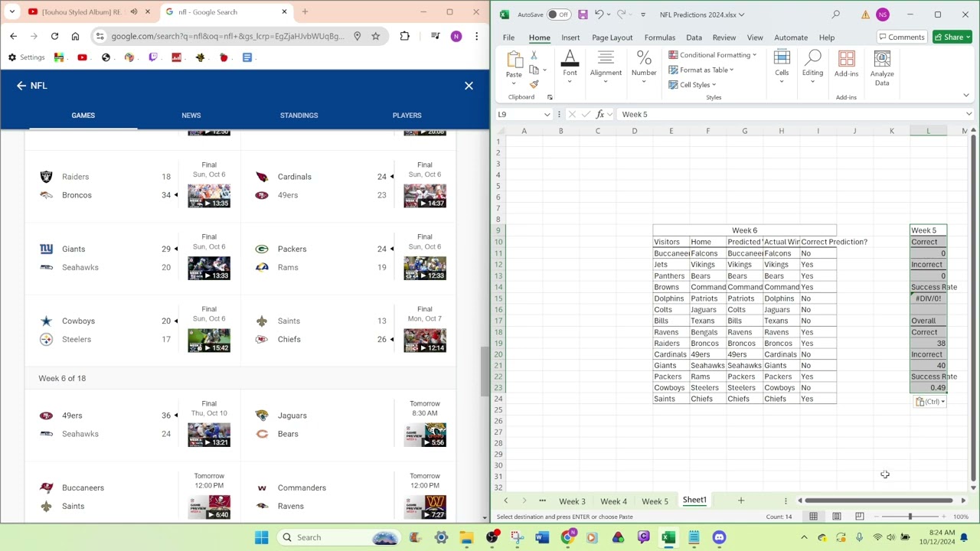
Task: Click the Share button in Excel
Action: click(952, 37)
